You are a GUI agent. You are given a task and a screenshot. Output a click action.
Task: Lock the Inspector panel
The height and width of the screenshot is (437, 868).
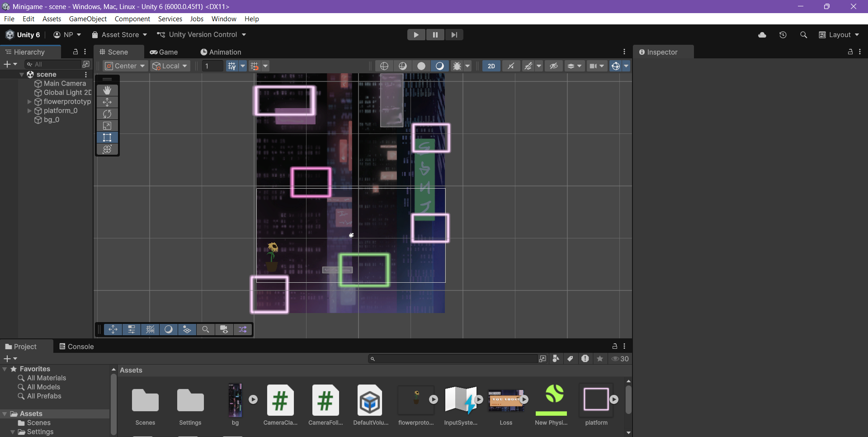[x=850, y=52]
